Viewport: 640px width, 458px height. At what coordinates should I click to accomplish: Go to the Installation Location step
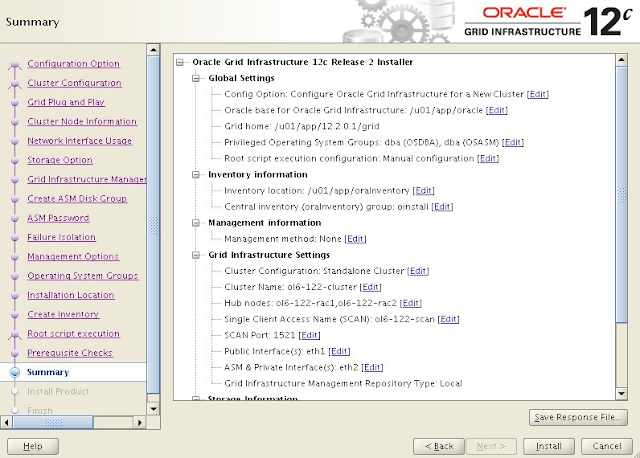coord(71,295)
